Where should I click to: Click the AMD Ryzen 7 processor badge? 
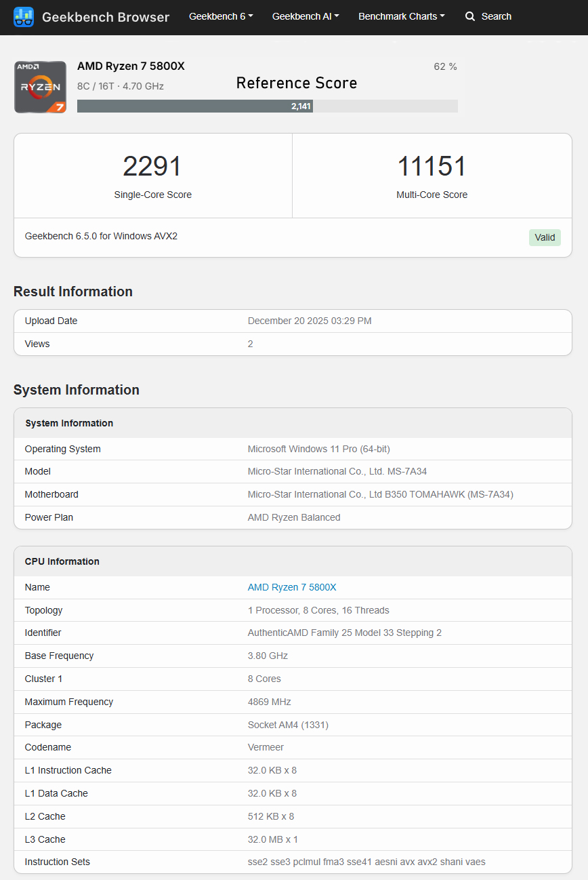coord(40,87)
